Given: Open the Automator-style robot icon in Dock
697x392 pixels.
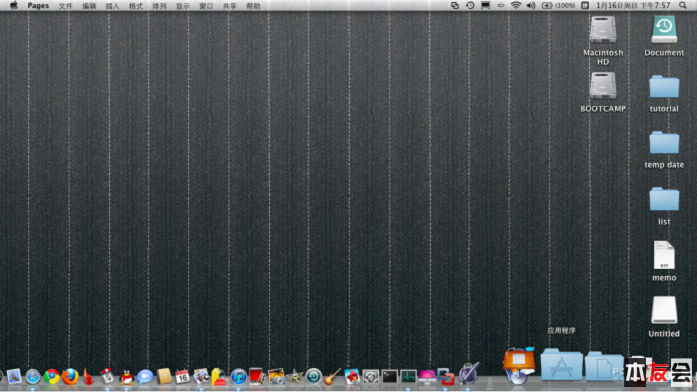Looking at the screenshot, I should [x=107, y=377].
